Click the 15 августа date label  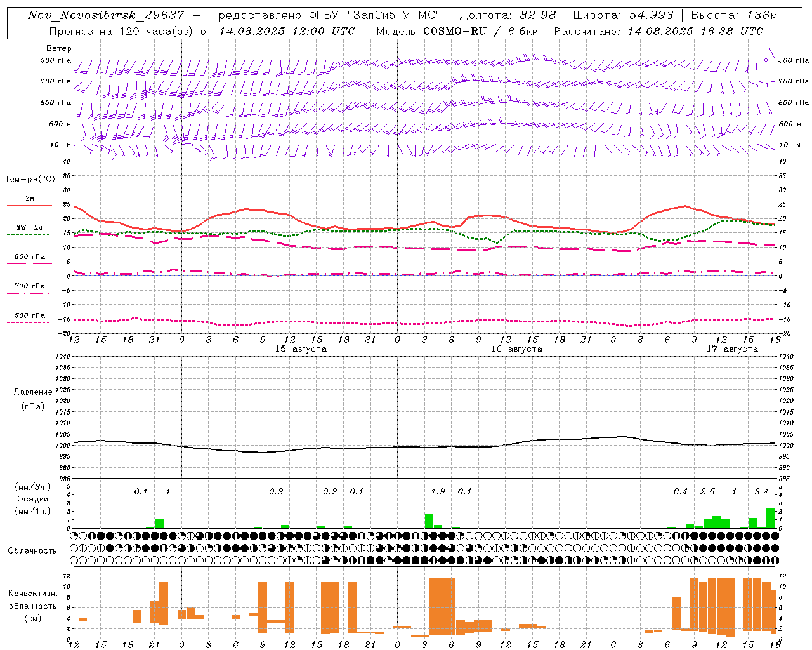point(301,349)
